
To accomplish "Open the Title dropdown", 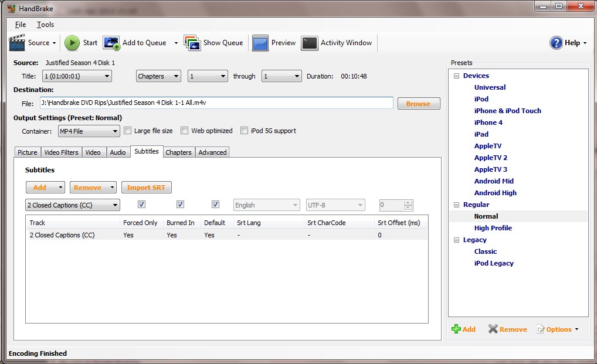I will pyautogui.click(x=77, y=76).
